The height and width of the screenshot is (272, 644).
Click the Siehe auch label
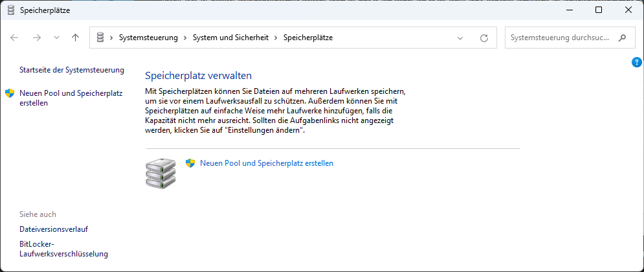(x=38, y=214)
